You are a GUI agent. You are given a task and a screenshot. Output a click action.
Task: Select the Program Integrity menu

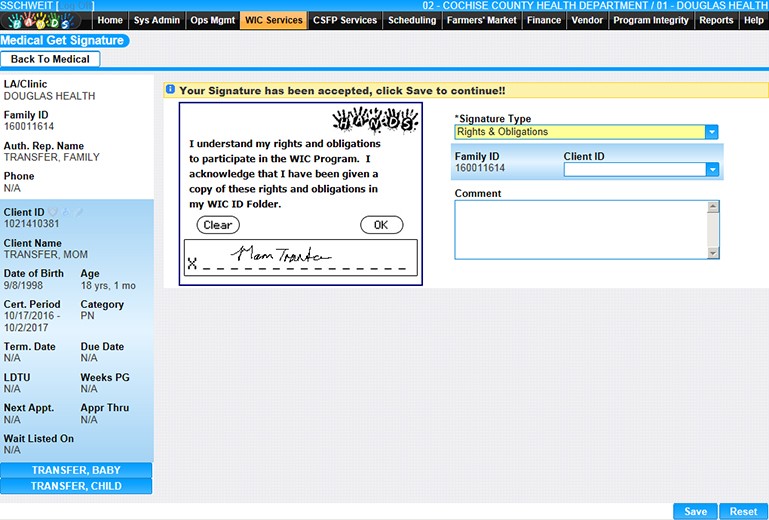coord(650,20)
